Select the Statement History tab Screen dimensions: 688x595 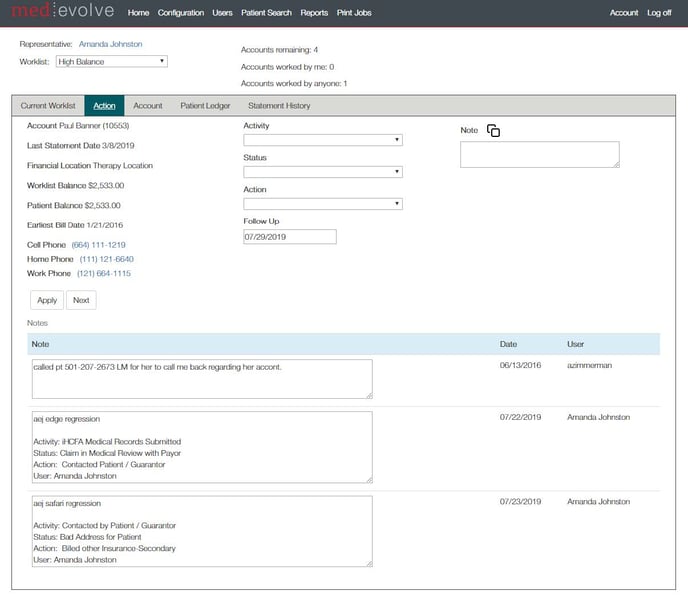click(279, 106)
